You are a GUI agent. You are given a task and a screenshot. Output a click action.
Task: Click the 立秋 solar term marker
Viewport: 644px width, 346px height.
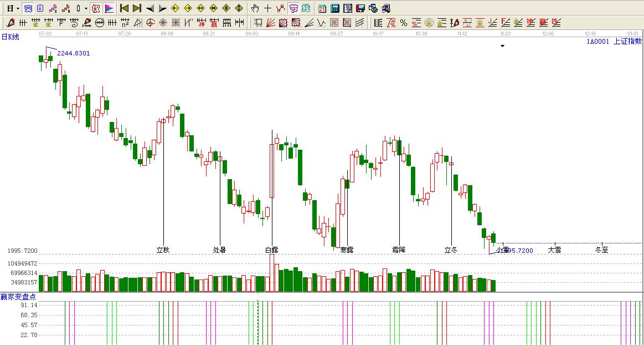pyautogui.click(x=163, y=250)
